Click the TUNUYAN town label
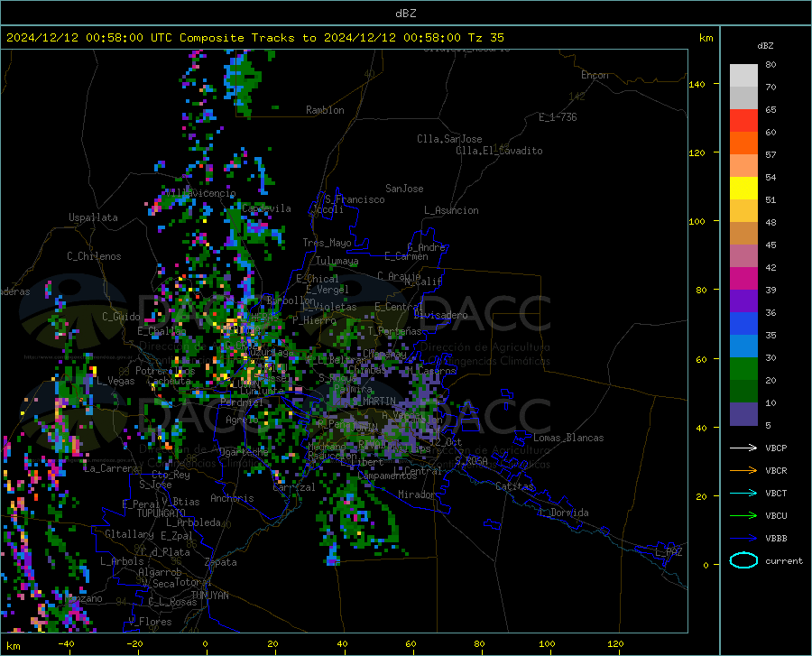This screenshot has height=656, width=812. pos(209,595)
